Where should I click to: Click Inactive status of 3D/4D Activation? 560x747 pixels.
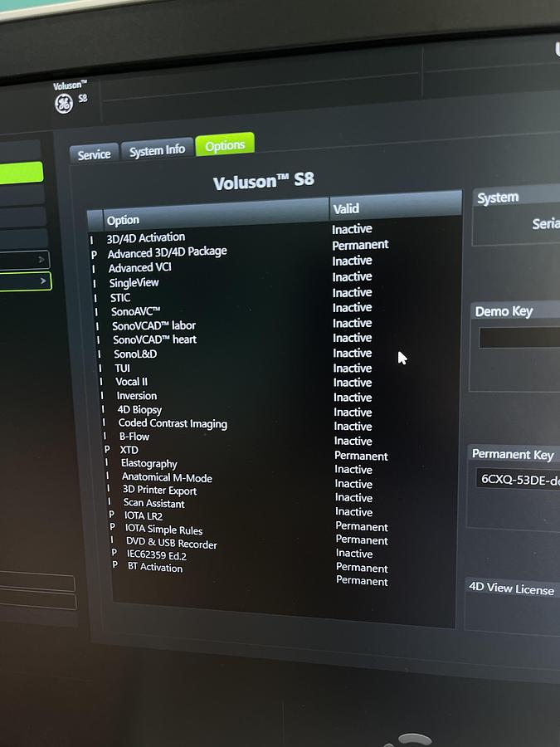[x=352, y=229]
